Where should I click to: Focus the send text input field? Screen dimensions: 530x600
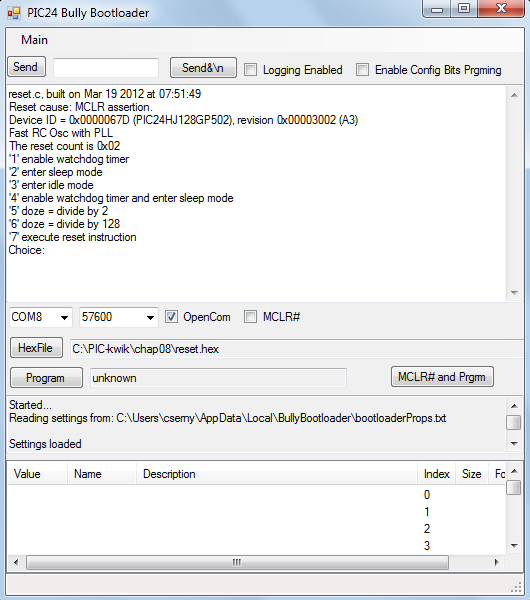tap(106, 68)
